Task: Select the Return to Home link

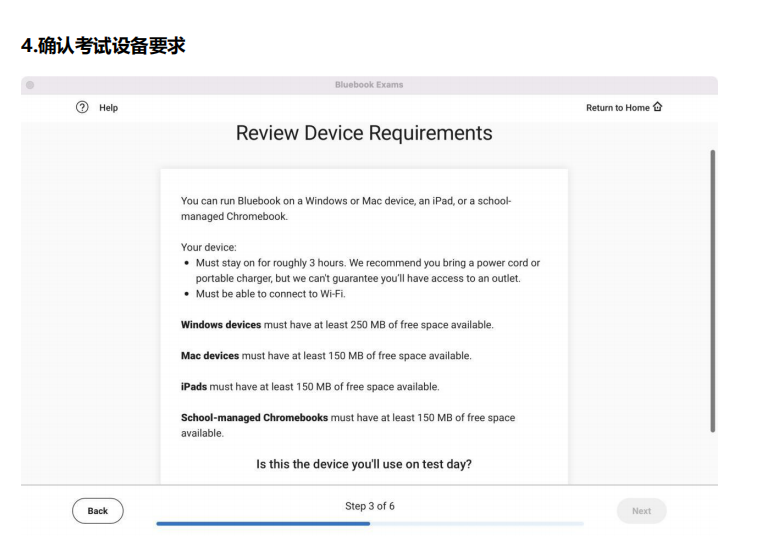Action: tap(617, 108)
